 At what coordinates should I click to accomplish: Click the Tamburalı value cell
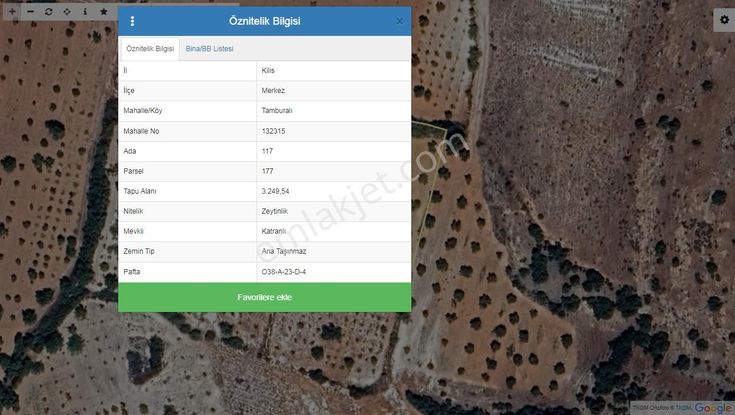coord(333,111)
